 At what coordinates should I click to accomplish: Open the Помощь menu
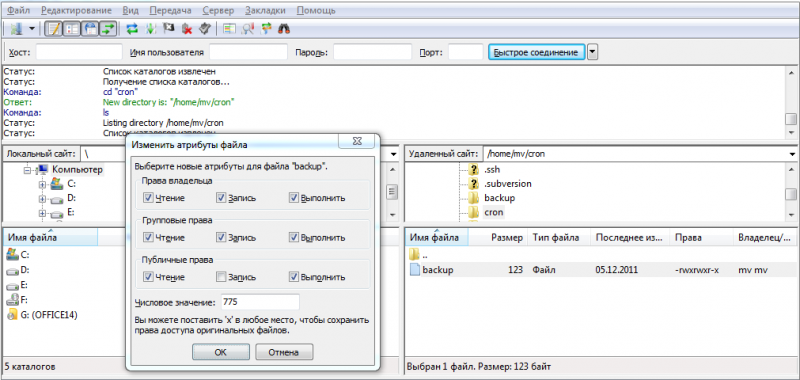tap(316, 10)
